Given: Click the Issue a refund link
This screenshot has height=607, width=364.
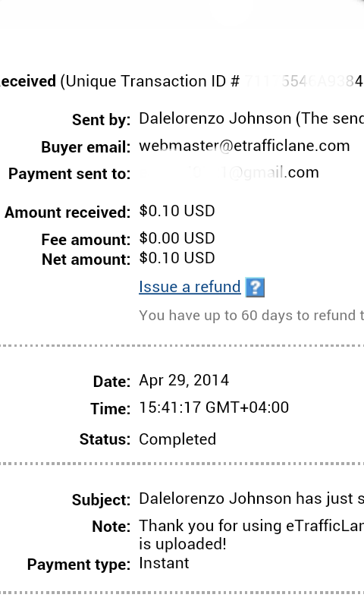Looking at the screenshot, I should pyautogui.click(x=190, y=287).
